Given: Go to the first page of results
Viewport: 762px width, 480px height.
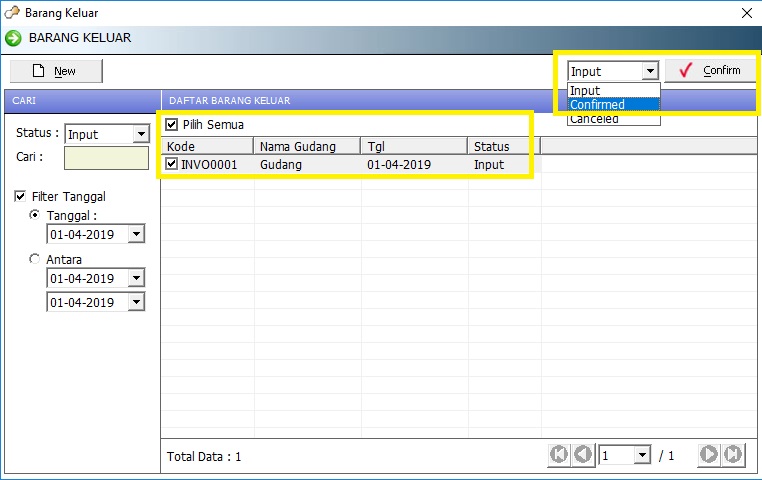Looking at the screenshot, I should coord(559,455).
